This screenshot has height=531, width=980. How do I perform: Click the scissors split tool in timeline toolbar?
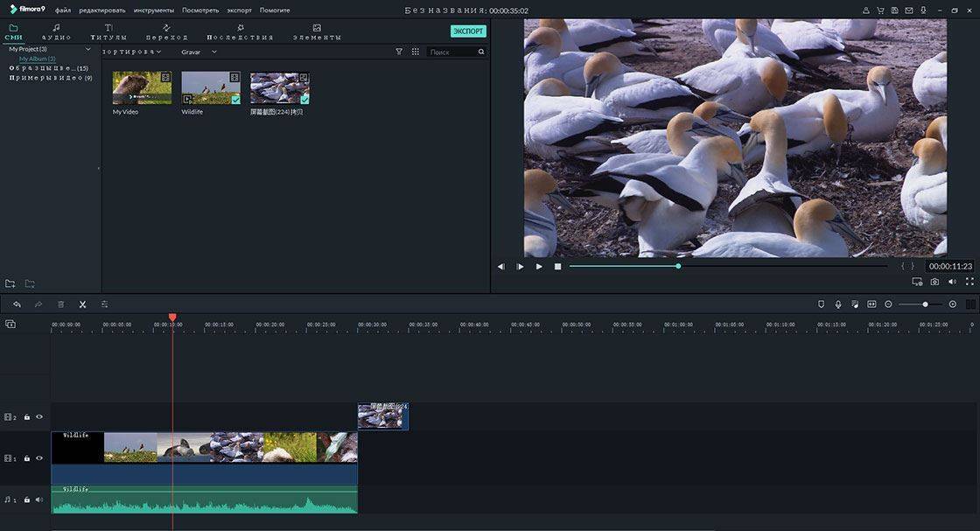[x=82, y=304]
